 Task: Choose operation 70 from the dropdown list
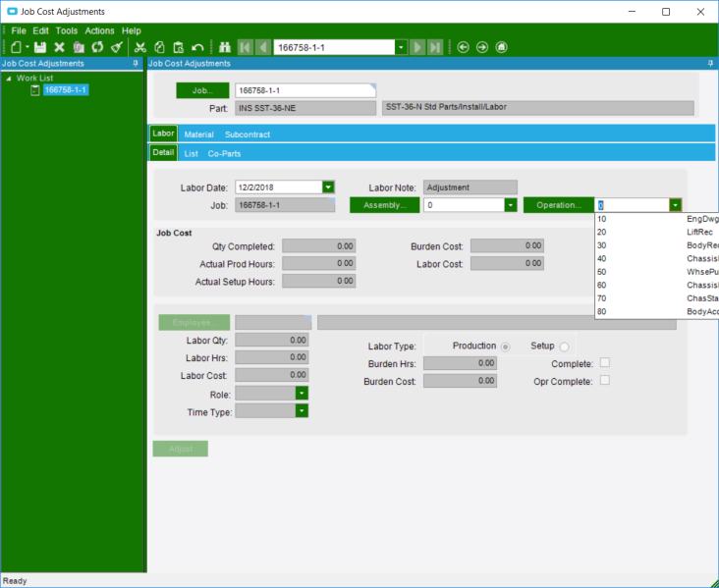click(657, 298)
